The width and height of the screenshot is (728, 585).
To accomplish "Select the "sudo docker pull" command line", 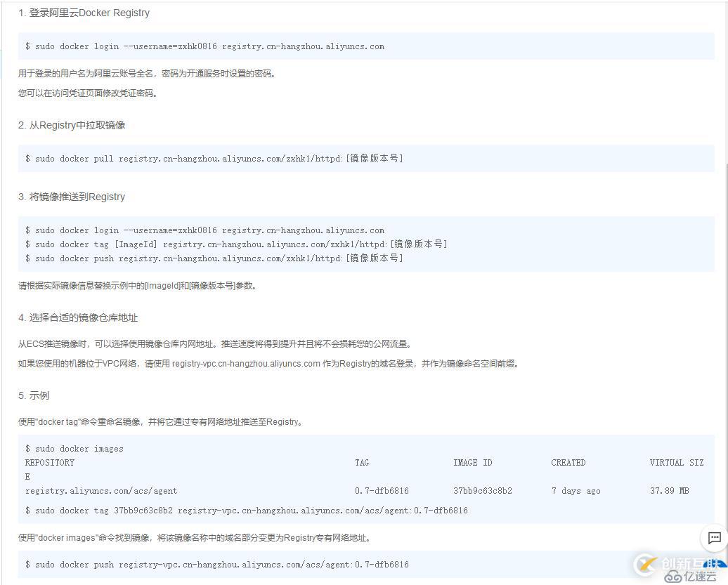I will pos(214,159).
